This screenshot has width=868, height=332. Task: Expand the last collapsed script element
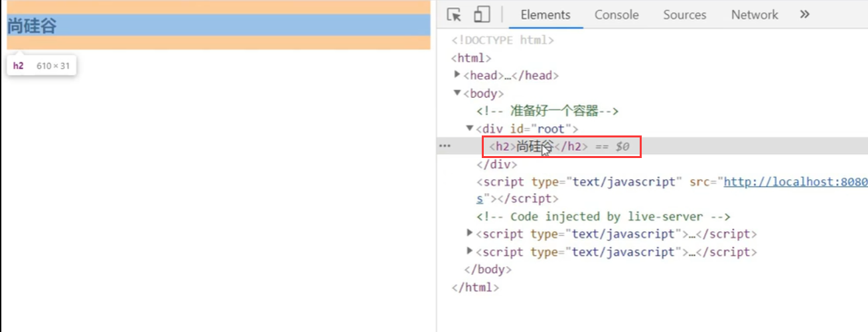(470, 252)
